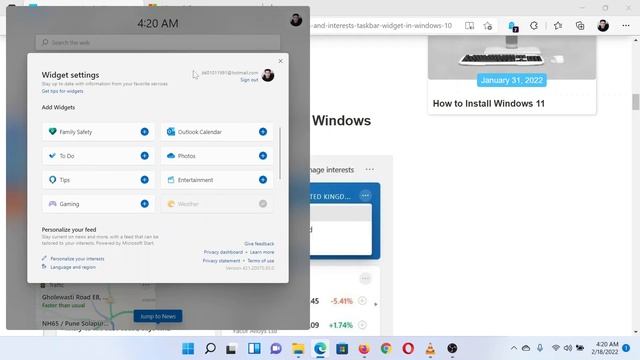Open taskbar Search
The width and height of the screenshot is (640, 360).
pos(210,349)
